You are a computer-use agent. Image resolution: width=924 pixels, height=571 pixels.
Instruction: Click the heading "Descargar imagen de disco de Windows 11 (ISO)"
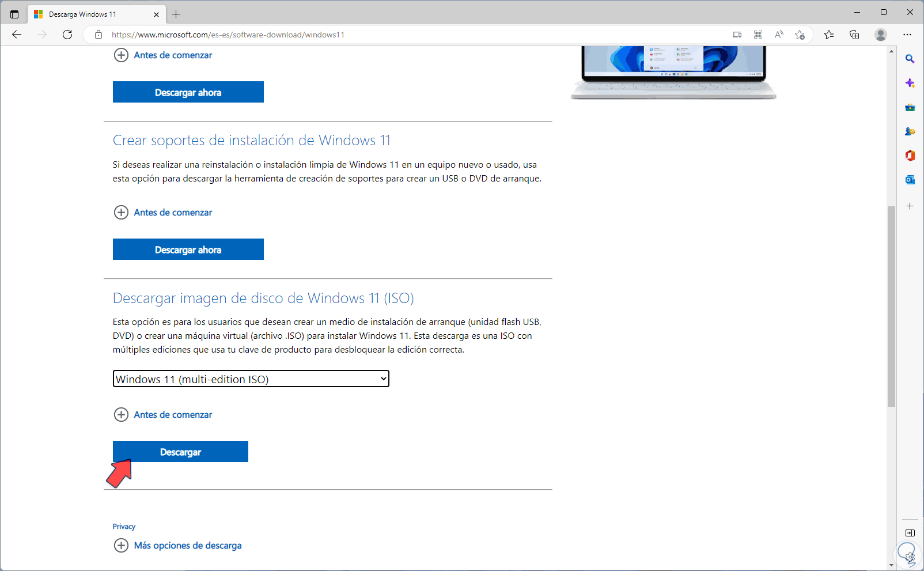point(263,298)
